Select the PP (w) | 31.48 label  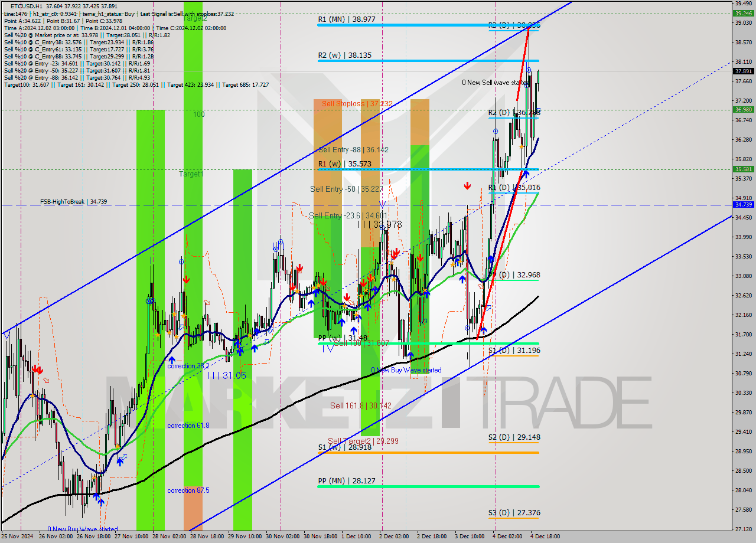click(x=343, y=338)
